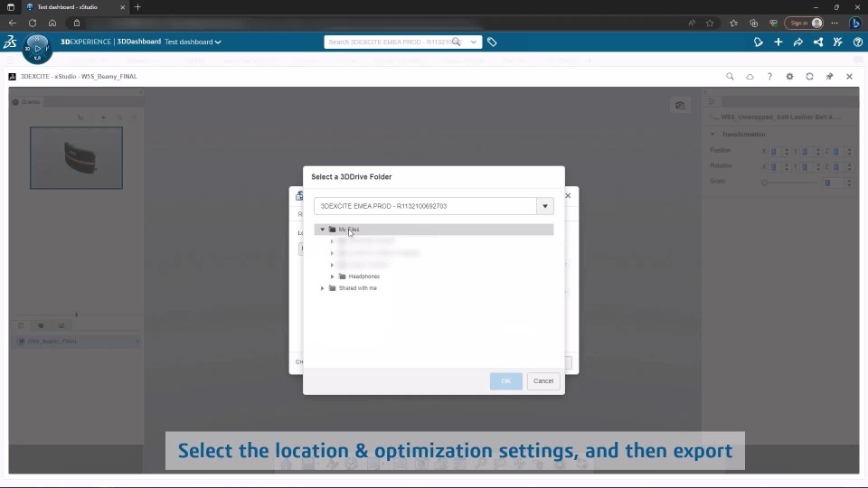Click OK in folder dialog
868x488 pixels.
coord(506,380)
